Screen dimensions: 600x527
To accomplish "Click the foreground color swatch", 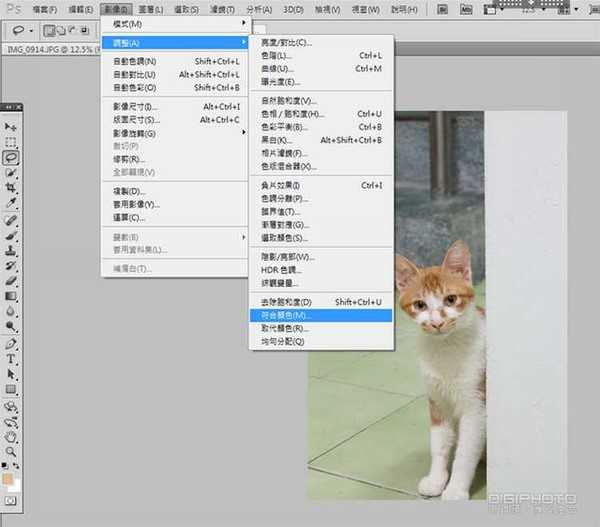I will point(8,480).
